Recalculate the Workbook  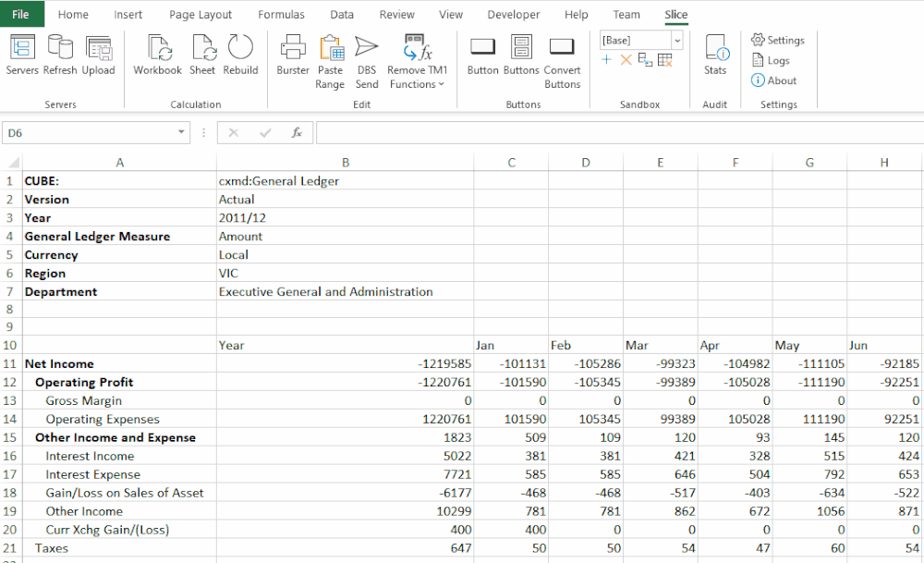click(x=157, y=55)
